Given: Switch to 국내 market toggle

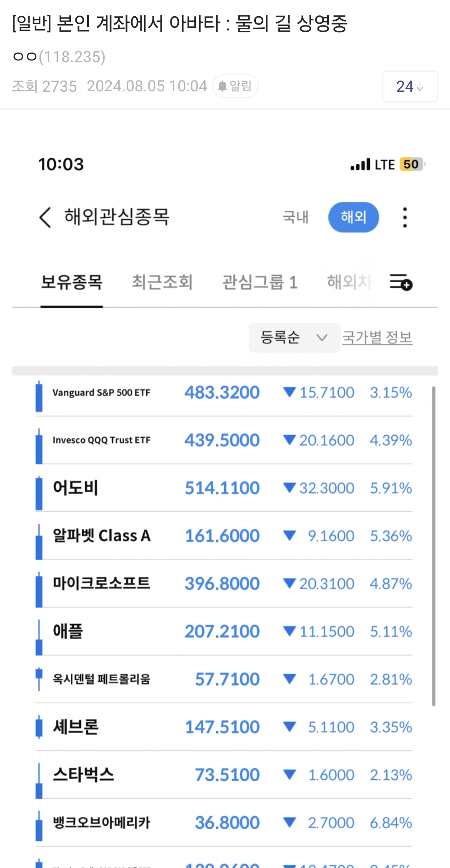Looking at the screenshot, I should point(295,217).
